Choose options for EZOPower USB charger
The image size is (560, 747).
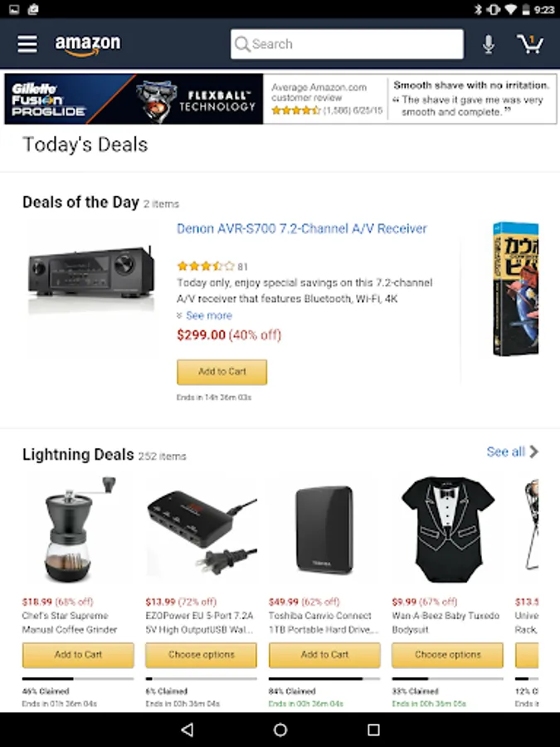(201, 655)
